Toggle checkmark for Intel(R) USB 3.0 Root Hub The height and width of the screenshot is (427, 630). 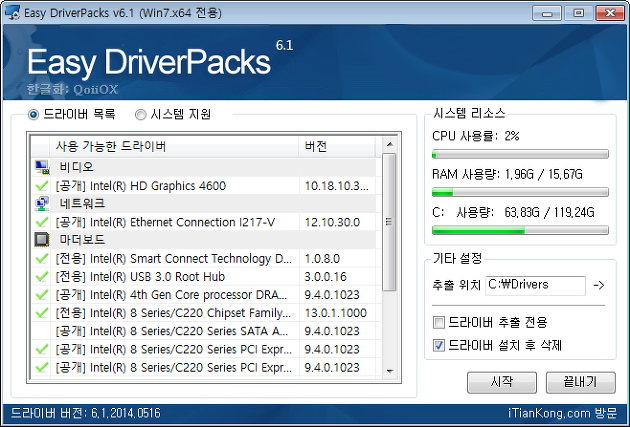pos(41,276)
